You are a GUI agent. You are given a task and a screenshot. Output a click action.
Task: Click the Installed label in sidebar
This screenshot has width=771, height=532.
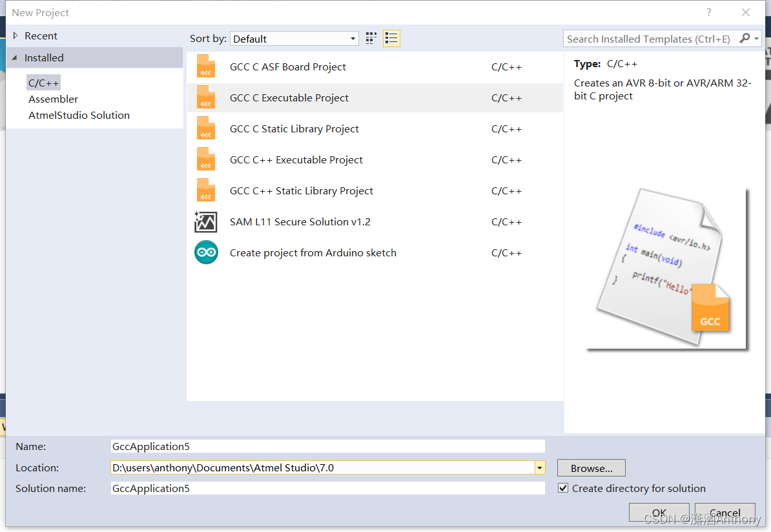[44, 57]
